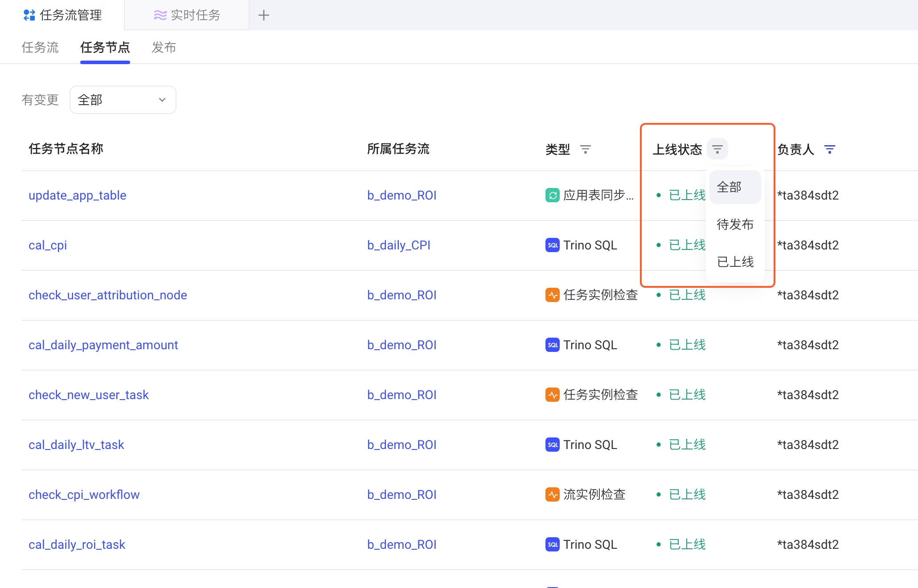Screen dimensions: 918x588
Task: Click the 实时任务 wave icon
Action: pyautogui.click(x=160, y=15)
